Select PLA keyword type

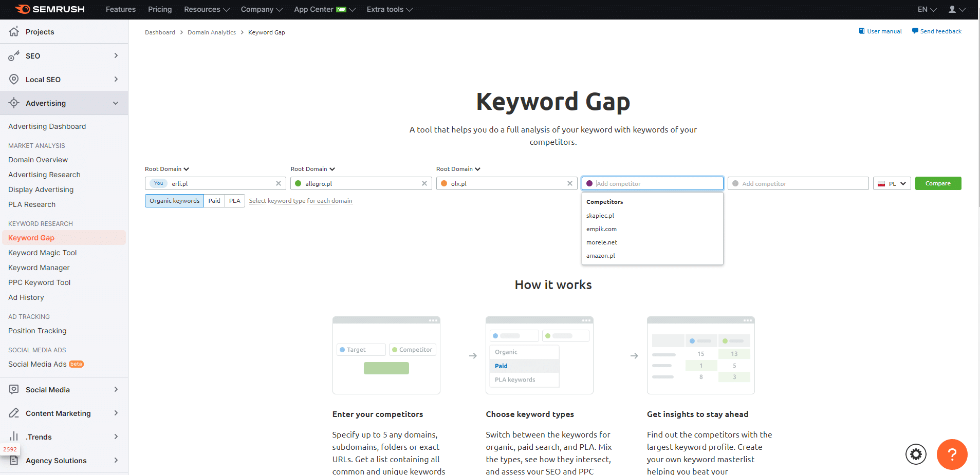[235, 201]
